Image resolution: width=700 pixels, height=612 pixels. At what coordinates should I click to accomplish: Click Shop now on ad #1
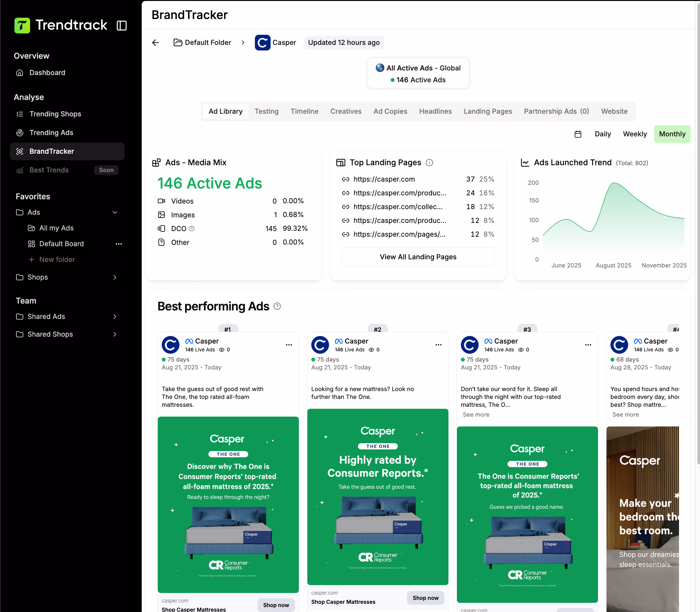[x=276, y=605]
